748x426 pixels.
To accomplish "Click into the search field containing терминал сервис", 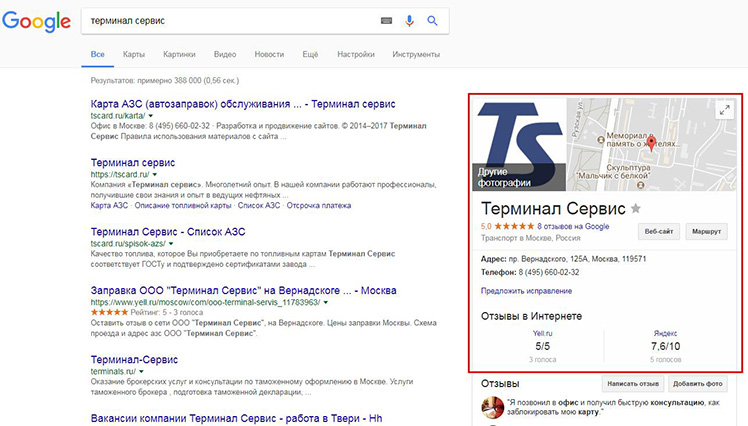I will pyautogui.click(x=230, y=20).
